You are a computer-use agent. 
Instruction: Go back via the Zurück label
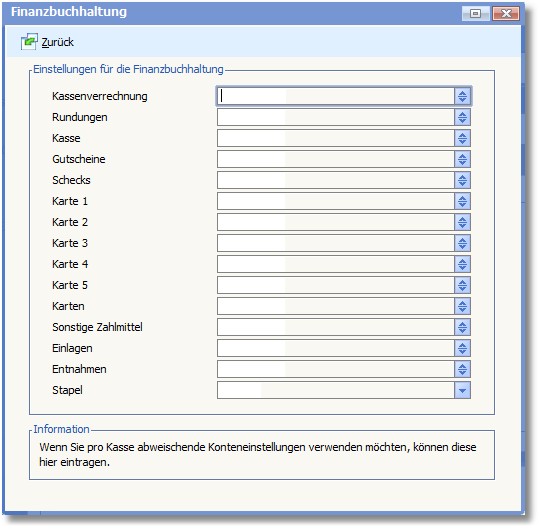point(57,42)
